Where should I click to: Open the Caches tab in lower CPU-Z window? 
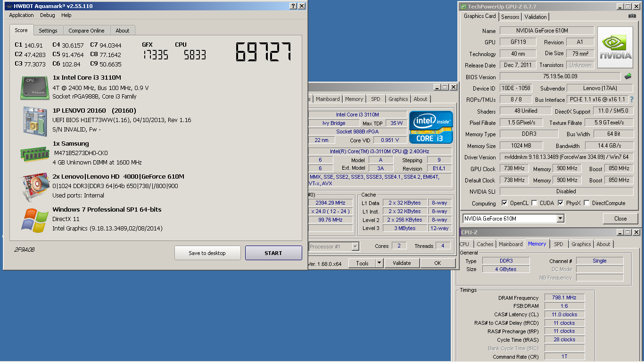click(485, 244)
